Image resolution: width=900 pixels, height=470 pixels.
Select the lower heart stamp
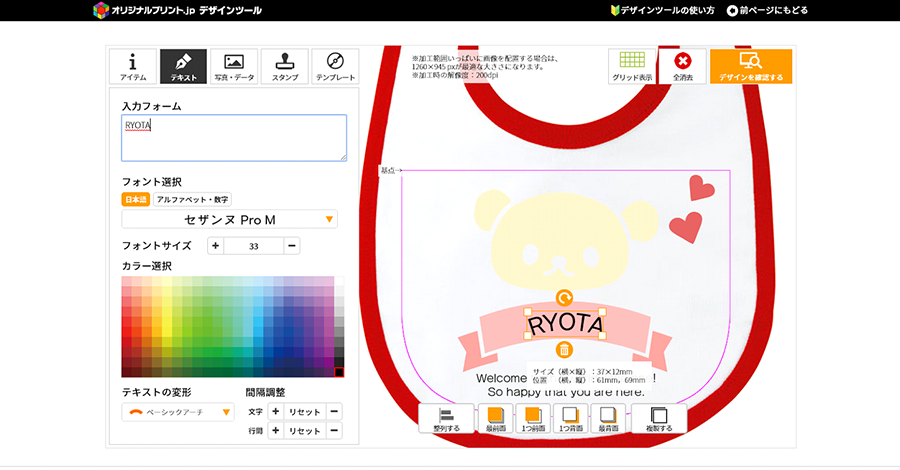click(686, 227)
